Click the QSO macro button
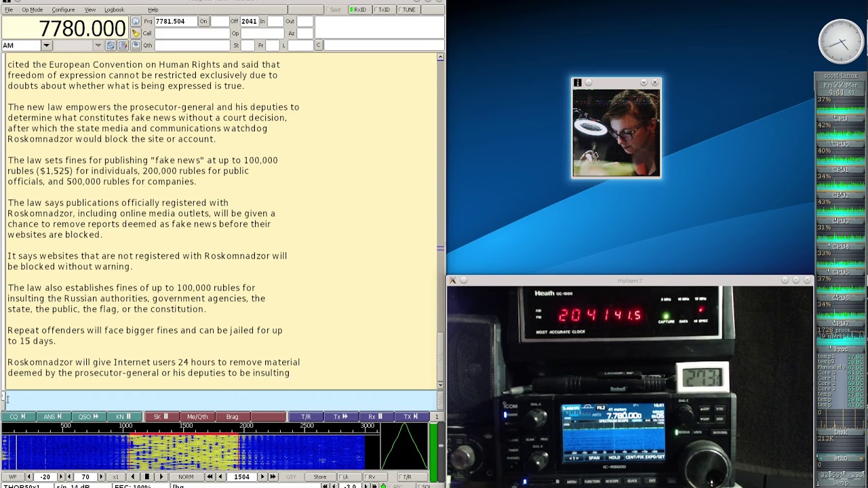The width and height of the screenshot is (868, 488). [x=89, y=416]
